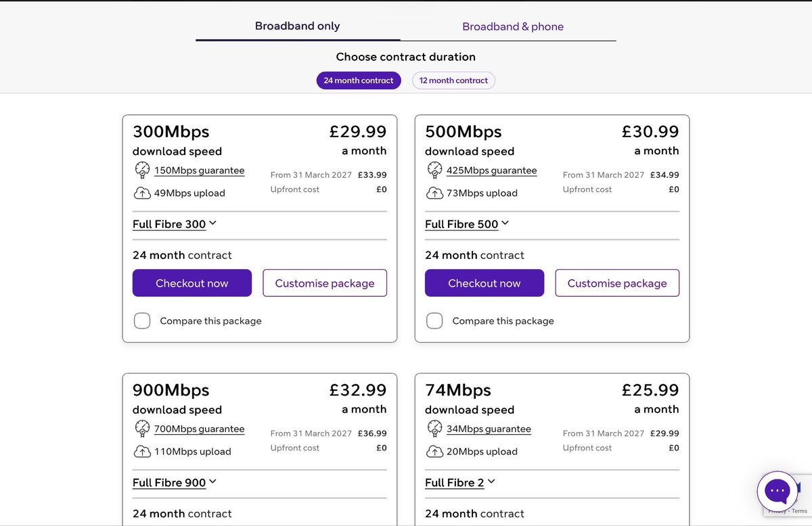Click the speed gauge icon for 700Mbps guarantee
812x526 pixels.
coord(142,428)
